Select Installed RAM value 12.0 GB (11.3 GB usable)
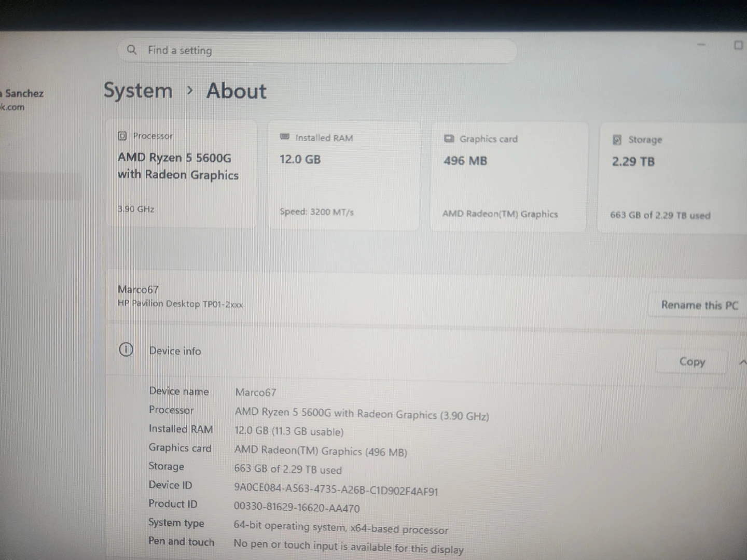This screenshot has height=560, width=747. 289,431
